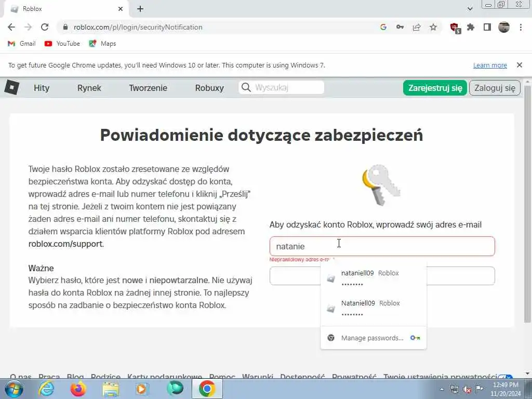Image resolution: width=532 pixels, height=399 pixels.
Task: Open the Hity nav item
Action: coord(42,88)
